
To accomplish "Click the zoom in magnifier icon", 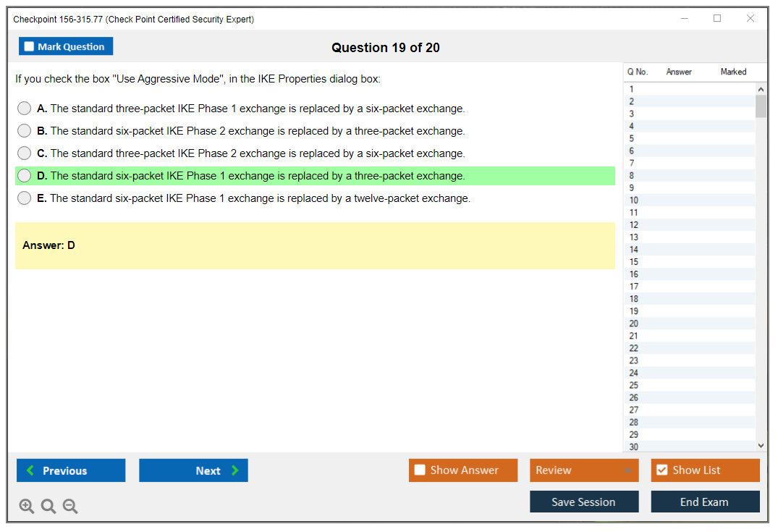I will [x=27, y=507].
